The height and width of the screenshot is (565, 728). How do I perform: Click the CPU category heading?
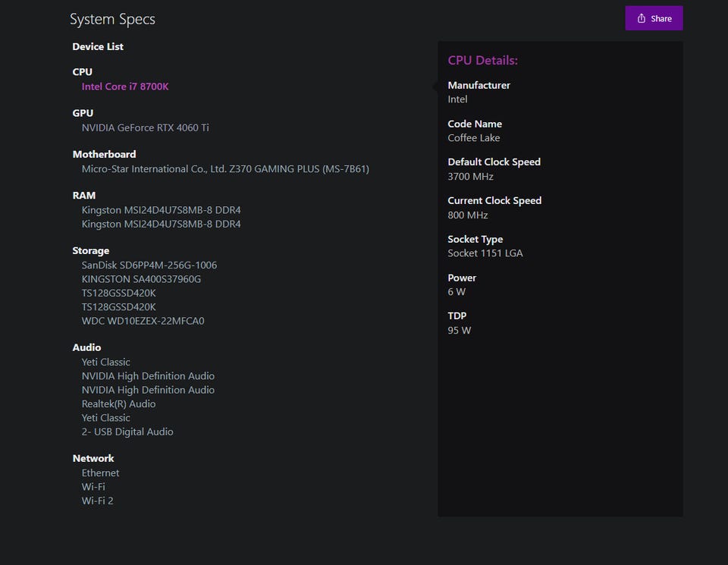click(x=82, y=72)
